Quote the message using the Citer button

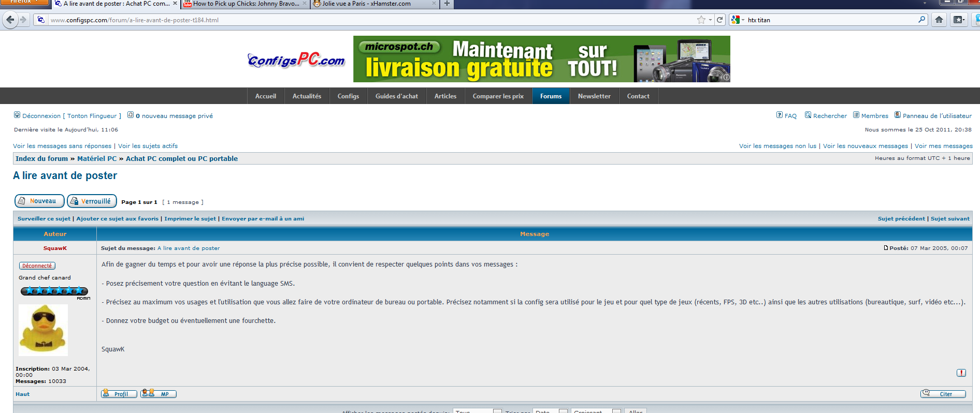point(943,394)
